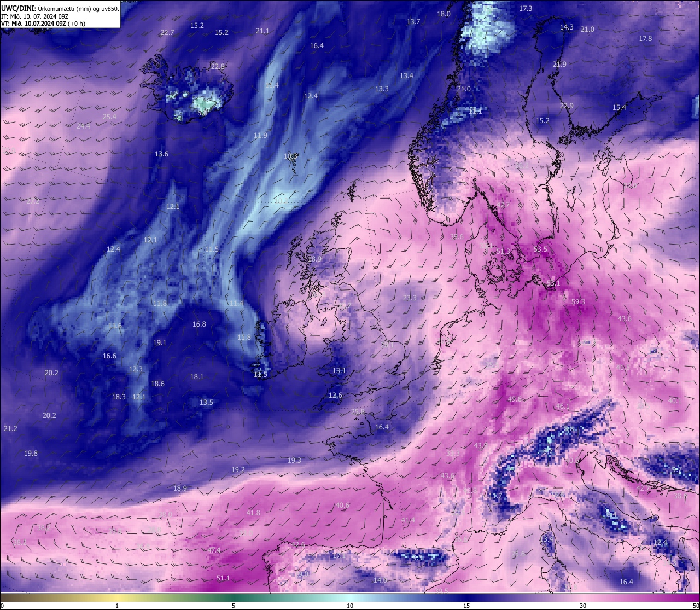This screenshot has width=700, height=610.
Task: Click the 21.9 value over Finland
Action: tap(559, 65)
